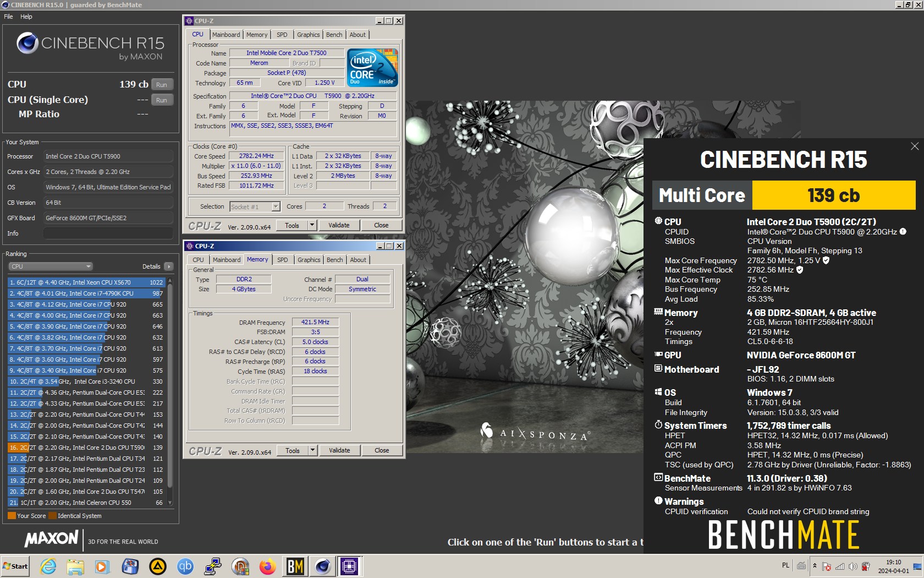This screenshot has height=578, width=924.
Task: Click Close button in lower CPU-Z window
Action: pyautogui.click(x=382, y=450)
